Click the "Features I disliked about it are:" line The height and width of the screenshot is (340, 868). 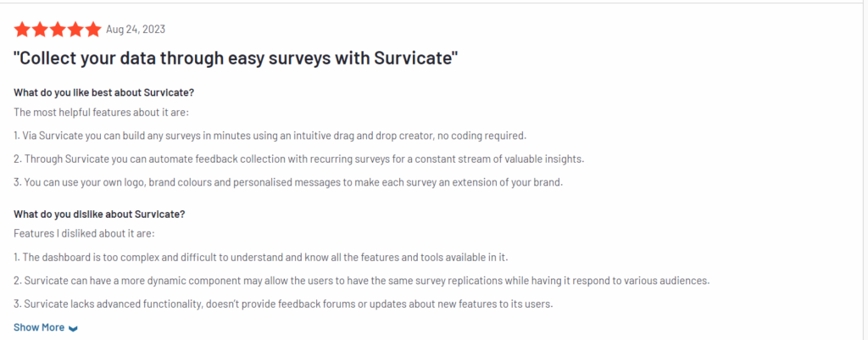(x=84, y=233)
